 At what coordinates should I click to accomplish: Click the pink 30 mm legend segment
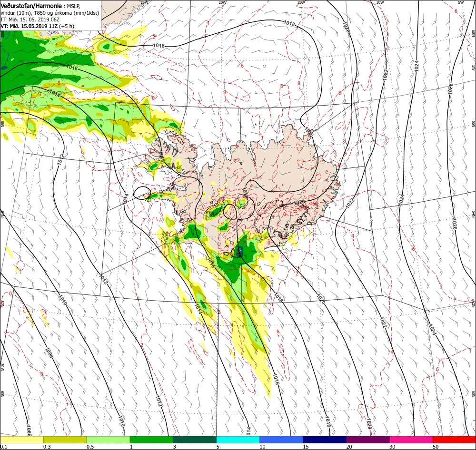tap(411, 440)
